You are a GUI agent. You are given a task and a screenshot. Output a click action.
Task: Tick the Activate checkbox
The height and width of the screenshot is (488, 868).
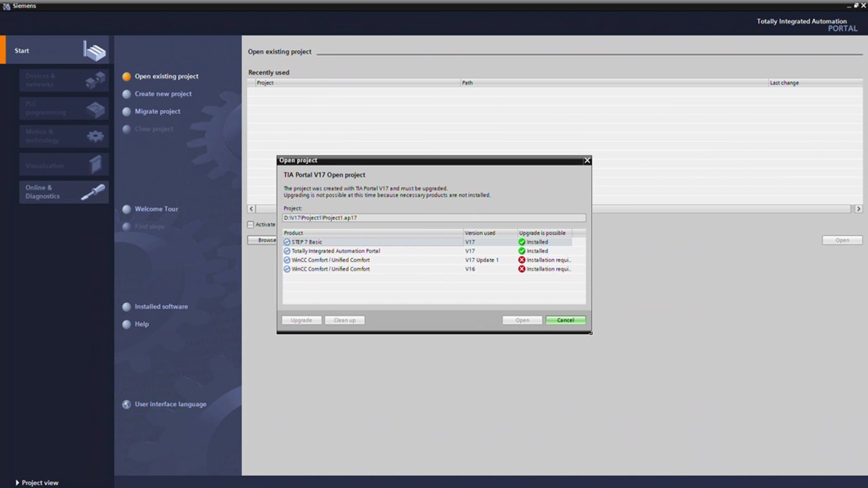click(251, 224)
